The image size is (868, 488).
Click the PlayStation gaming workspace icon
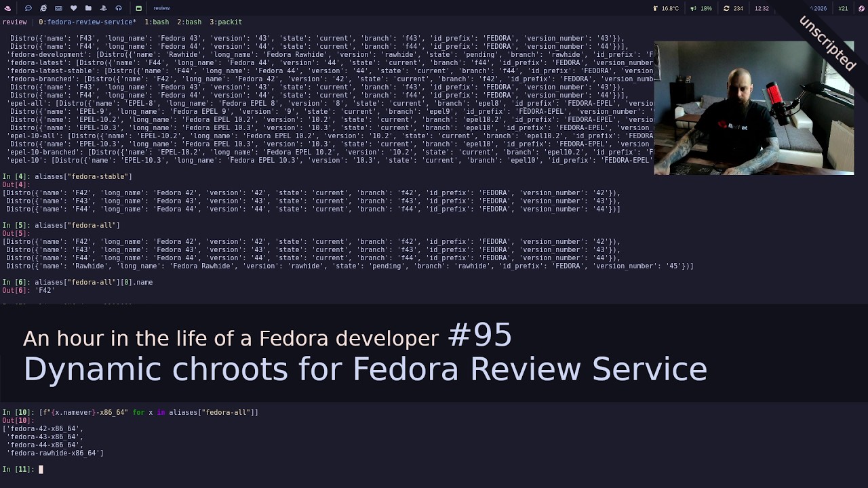103,8
